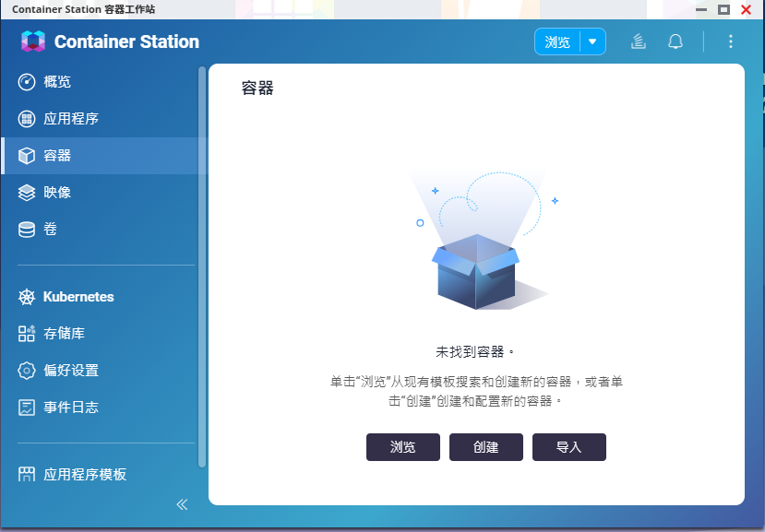Open the 事件日志 log icon

[27, 408]
